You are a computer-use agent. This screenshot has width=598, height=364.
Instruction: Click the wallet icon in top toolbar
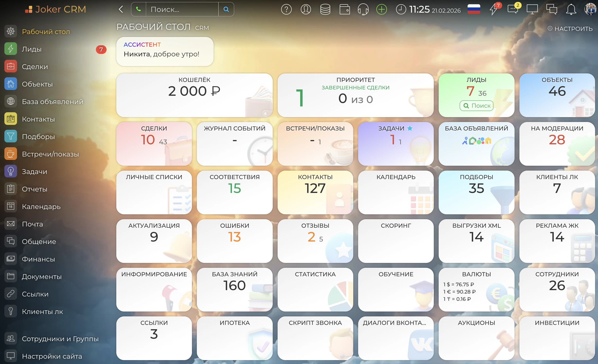[344, 9]
